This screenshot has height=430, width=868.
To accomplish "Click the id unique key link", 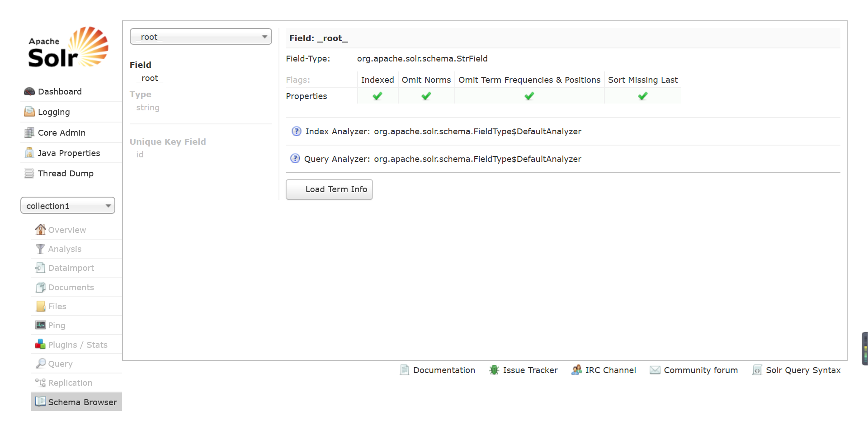I will coord(140,155).
